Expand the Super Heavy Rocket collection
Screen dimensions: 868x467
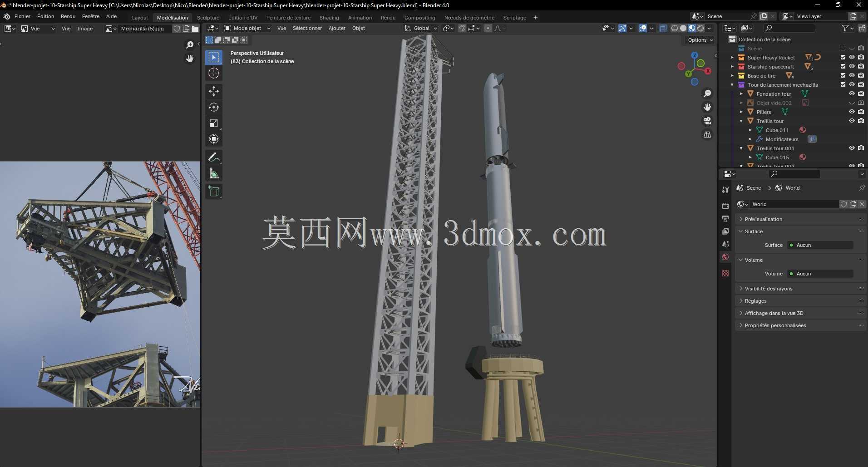click(x=732, y=58)
